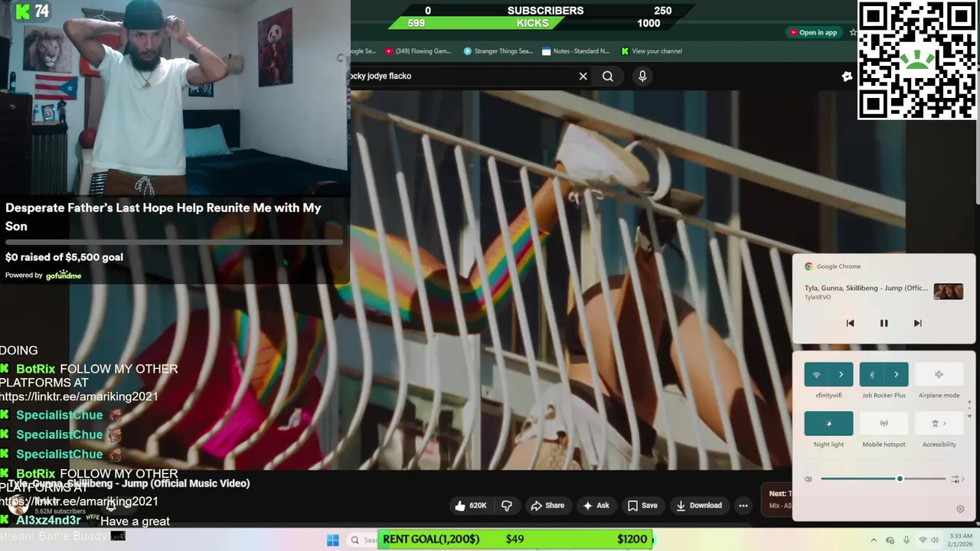Open all settings gear in quick settings
The height and width of the screenshot is (551, 980).
960,509
